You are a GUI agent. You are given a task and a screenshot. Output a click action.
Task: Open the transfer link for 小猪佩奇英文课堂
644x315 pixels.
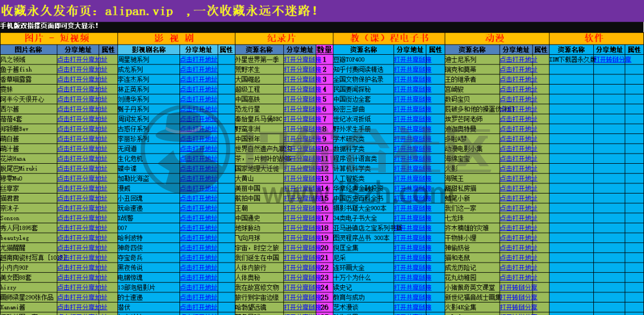point(518,287)
